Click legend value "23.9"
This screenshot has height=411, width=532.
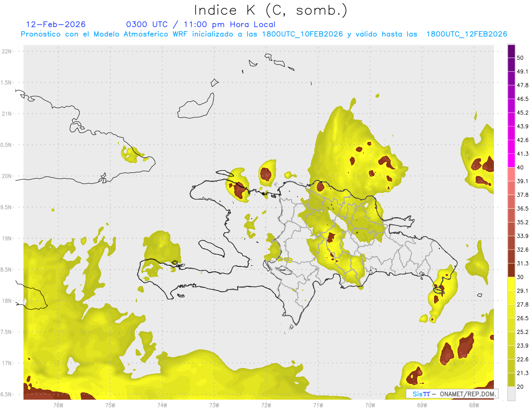[x=523, y=346]
